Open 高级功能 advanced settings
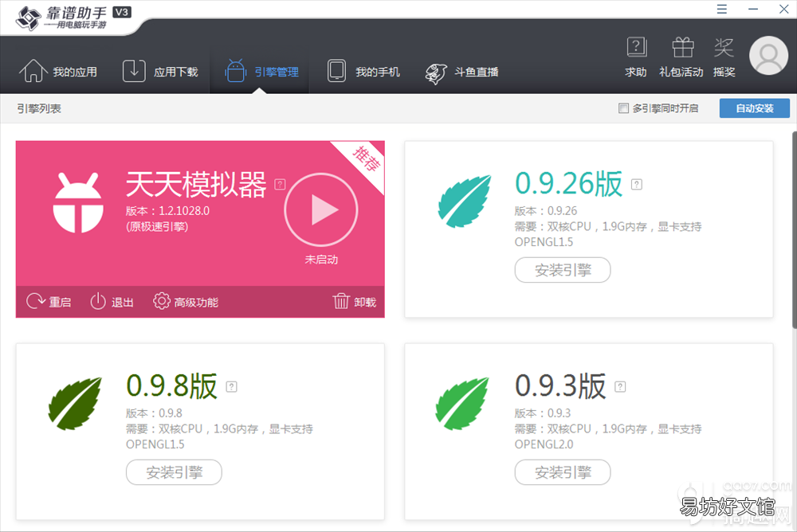The width and height of the screenshot is (797, 532). click(186, 302)
